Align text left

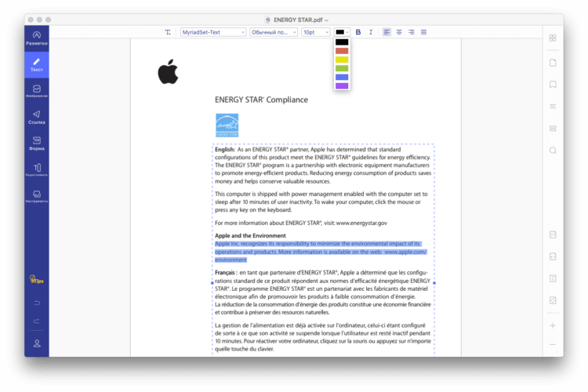click(387, 32)
